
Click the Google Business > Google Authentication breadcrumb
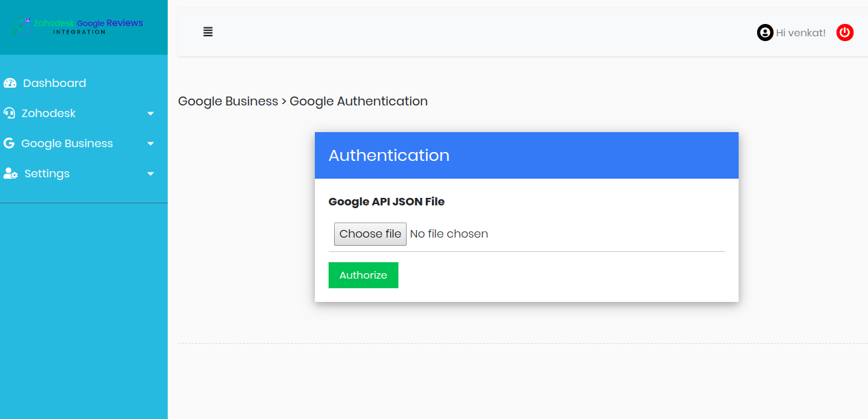click(303, 101)
